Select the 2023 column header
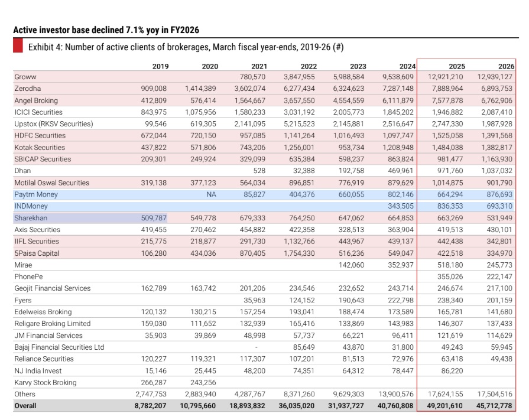Screen dimensions: 529x420 [358, 66]
